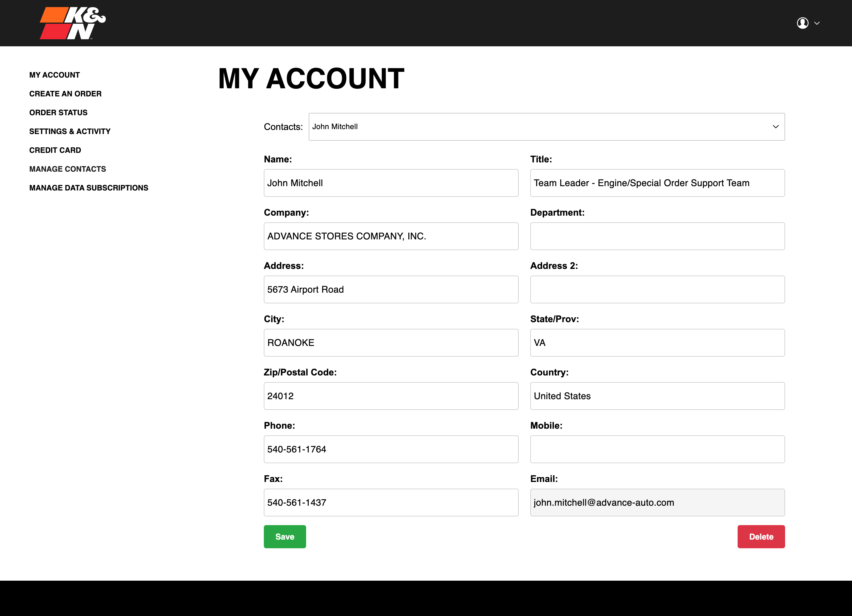The width and height of the screenshot is (852, 616).
Task: Click the 'Email:' label
Action: [544, 479]
